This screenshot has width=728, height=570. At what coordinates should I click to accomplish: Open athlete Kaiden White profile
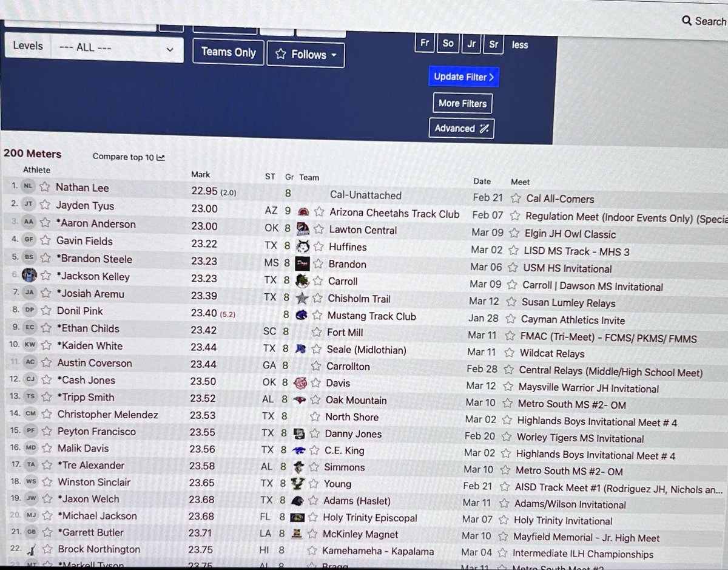pyautogui.click(x=89, y=346)
